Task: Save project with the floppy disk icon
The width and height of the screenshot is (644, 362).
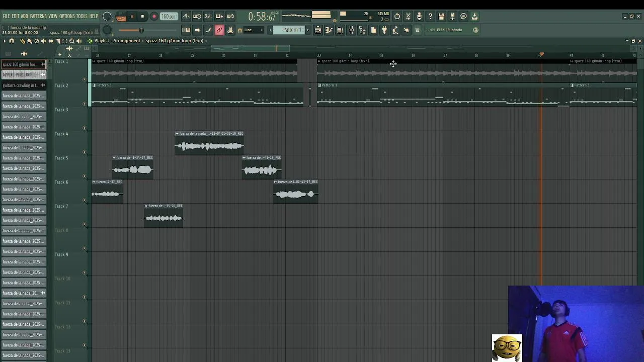Action: (x=441, y=17)
